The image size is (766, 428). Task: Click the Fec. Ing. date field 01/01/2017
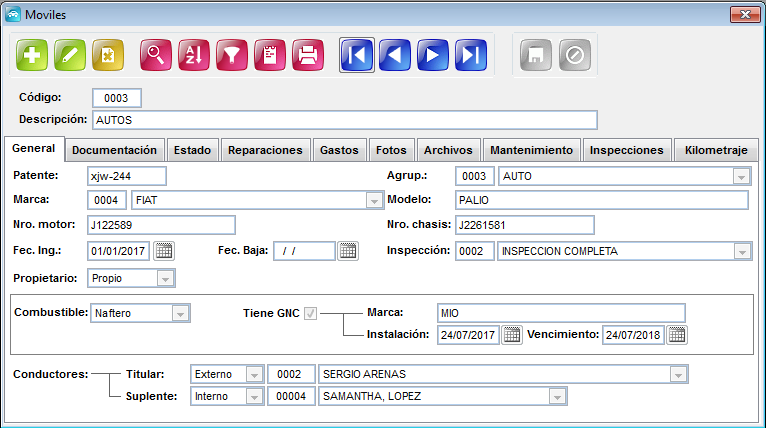pos(118,251)
